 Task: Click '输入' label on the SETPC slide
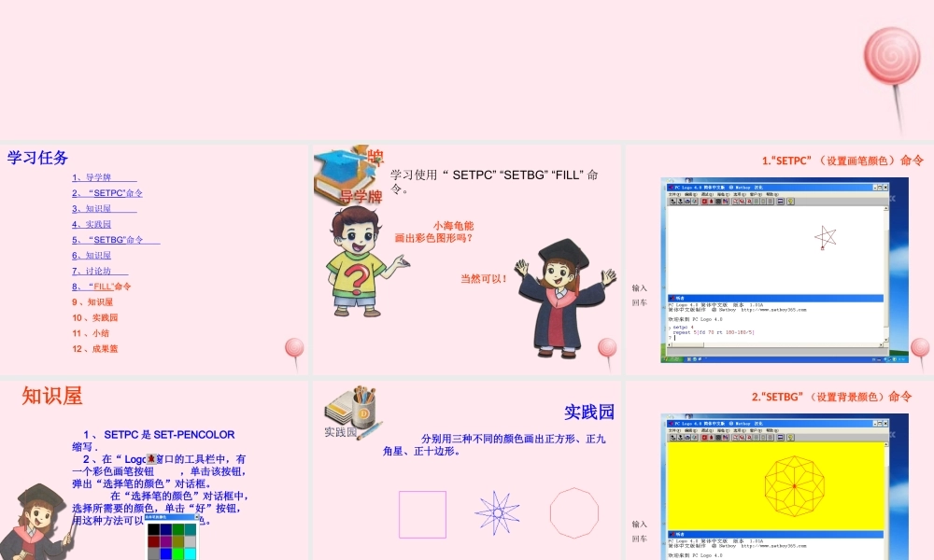[639, 288]
